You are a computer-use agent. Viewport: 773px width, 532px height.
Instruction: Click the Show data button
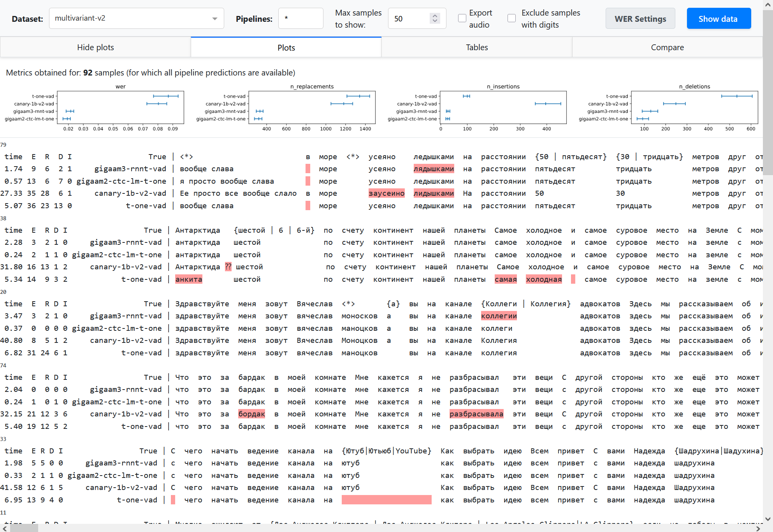[719, 18]
